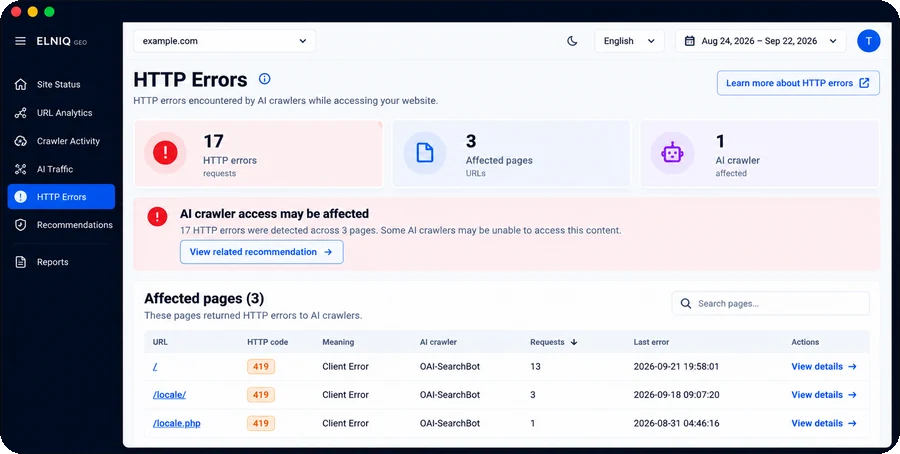Open the /locale/ URL link
The width and height of the screenshot is (900, 454).
169,395
